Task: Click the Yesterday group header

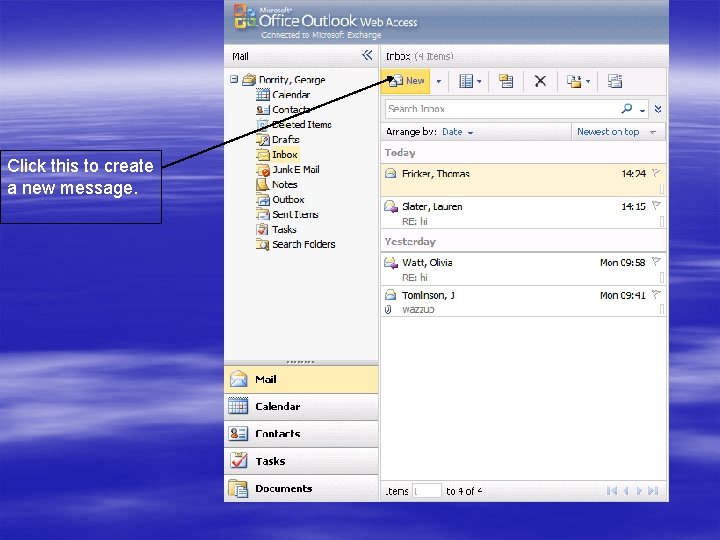Action: 523,242
